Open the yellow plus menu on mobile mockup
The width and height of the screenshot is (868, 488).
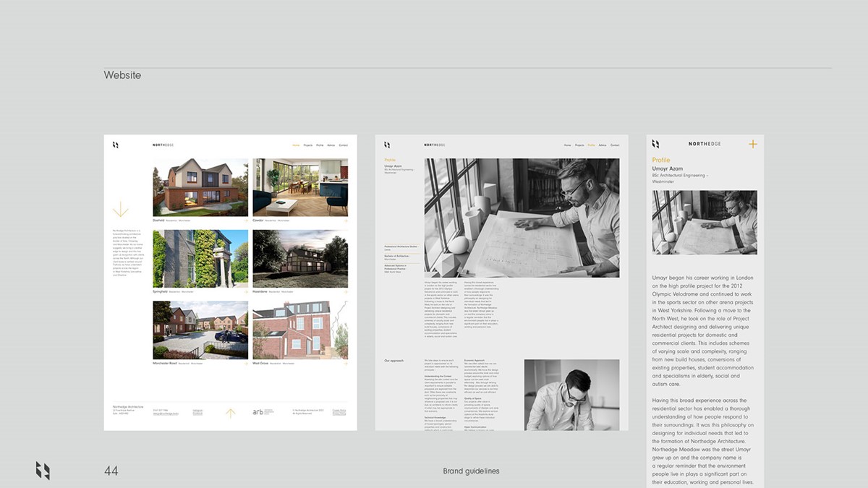pos(752,144)
